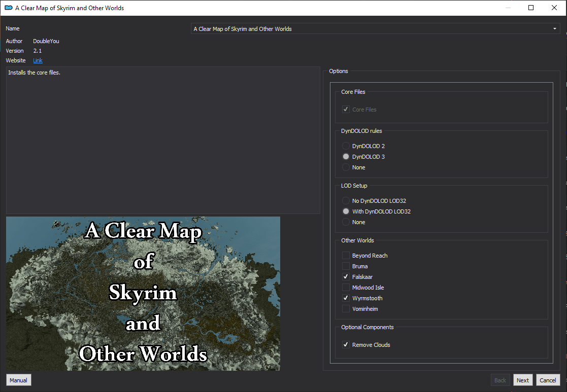
Task: Click the Core Files group heading
Action: click(x=353, y=92)
